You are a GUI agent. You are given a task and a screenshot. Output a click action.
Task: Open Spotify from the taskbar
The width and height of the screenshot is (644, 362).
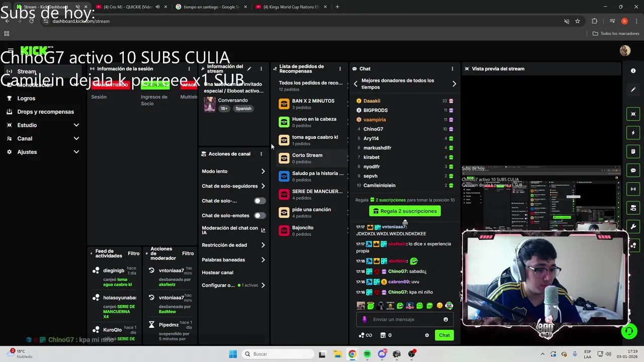coord(367,354)
